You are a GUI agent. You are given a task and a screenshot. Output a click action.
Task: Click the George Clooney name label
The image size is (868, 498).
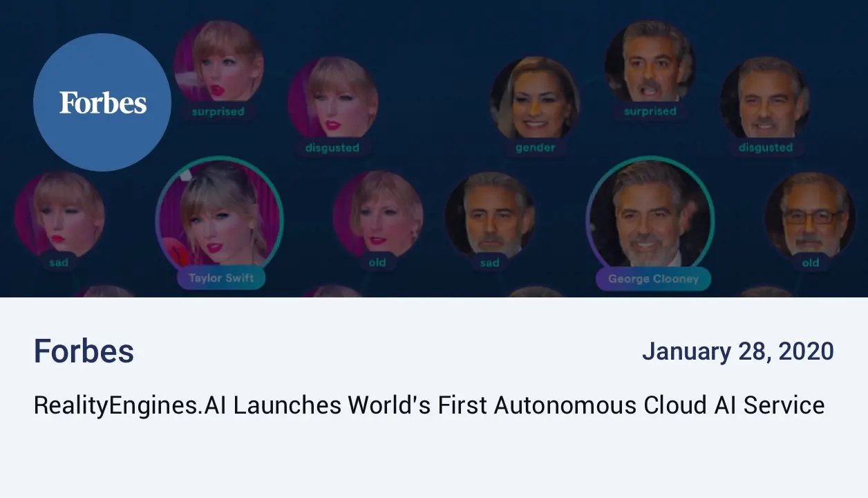653,279
